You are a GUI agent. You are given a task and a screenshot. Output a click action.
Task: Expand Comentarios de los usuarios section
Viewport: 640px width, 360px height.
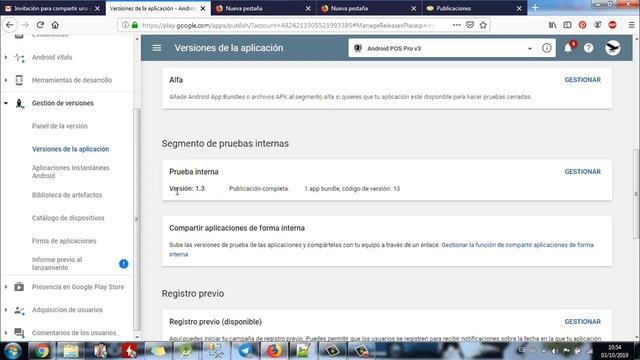click(x=6, y=333)
